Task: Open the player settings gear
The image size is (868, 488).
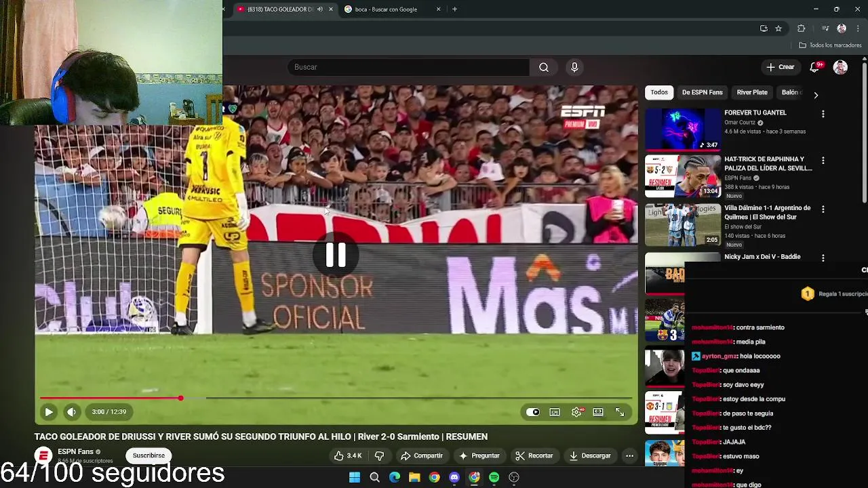Action: click(x=576, y=412)
